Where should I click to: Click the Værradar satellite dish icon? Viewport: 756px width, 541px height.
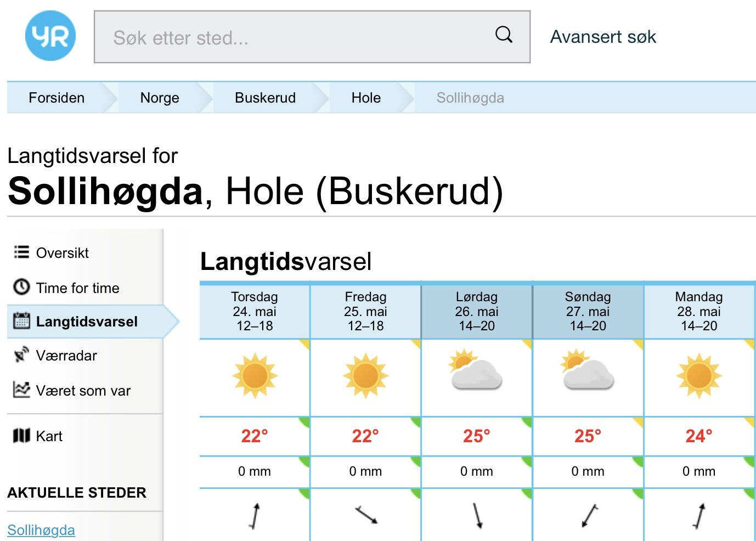tap(21, 354)
